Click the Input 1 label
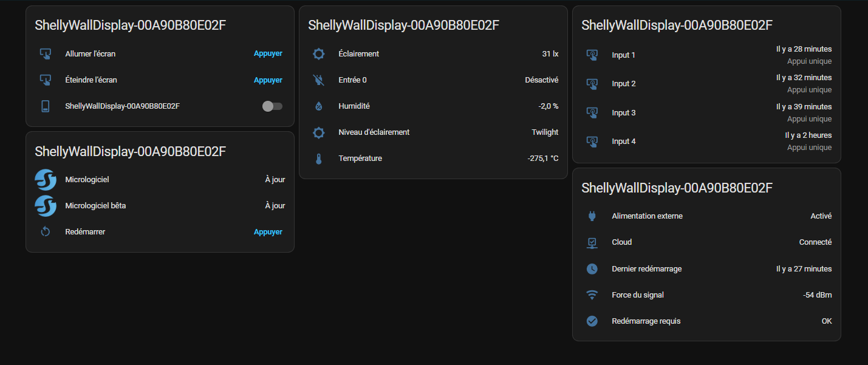This screenshot has width=868, height=365. [x=624, y=55]
